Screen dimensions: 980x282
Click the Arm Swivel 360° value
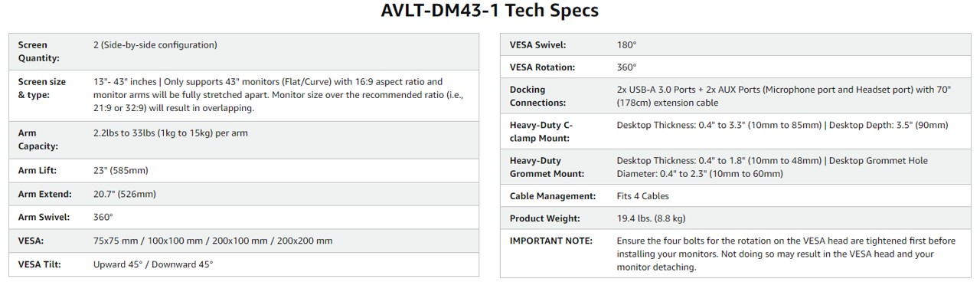(x=103, y=218)
